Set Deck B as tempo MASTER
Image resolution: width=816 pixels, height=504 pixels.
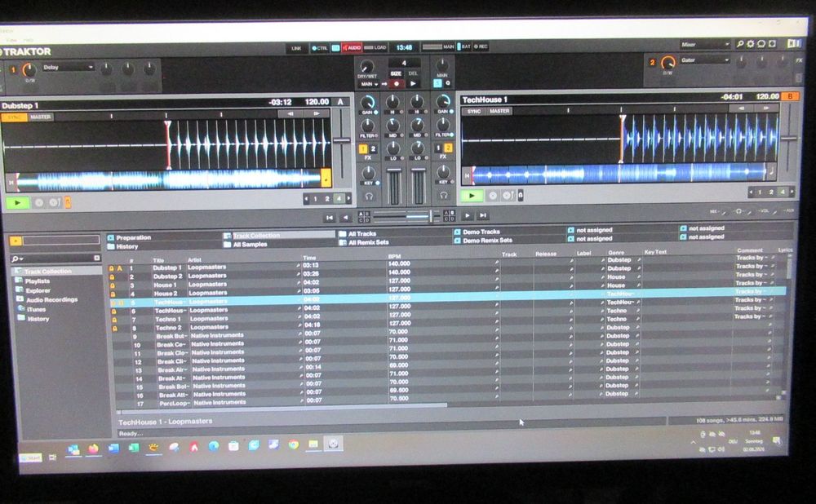tap(499, 111)
